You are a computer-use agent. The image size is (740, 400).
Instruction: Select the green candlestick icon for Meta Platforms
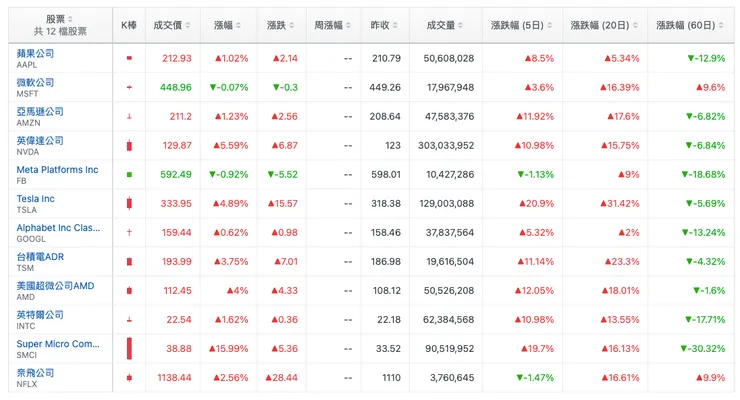coord(128,175)
